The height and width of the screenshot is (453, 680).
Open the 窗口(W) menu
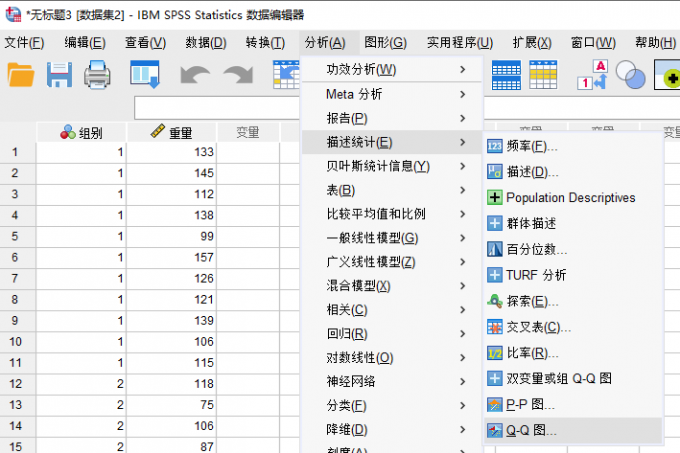pyautogui.click(x=593, y=42)
